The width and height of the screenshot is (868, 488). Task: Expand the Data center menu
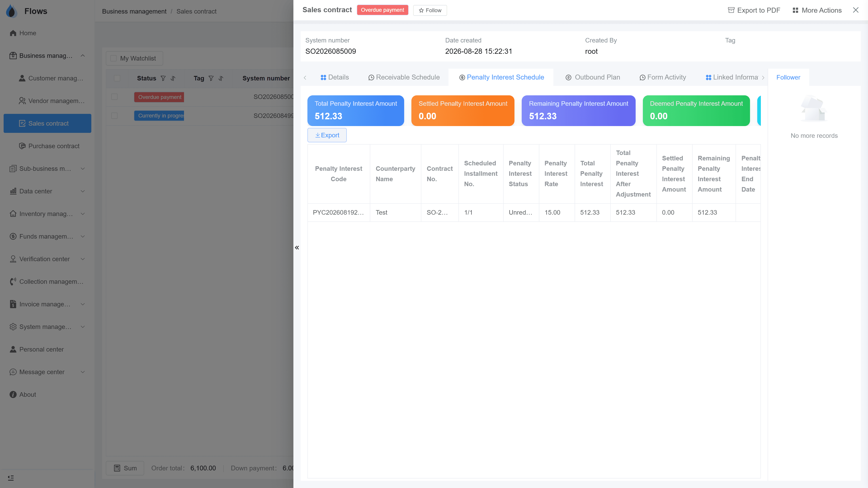(83, 191)
